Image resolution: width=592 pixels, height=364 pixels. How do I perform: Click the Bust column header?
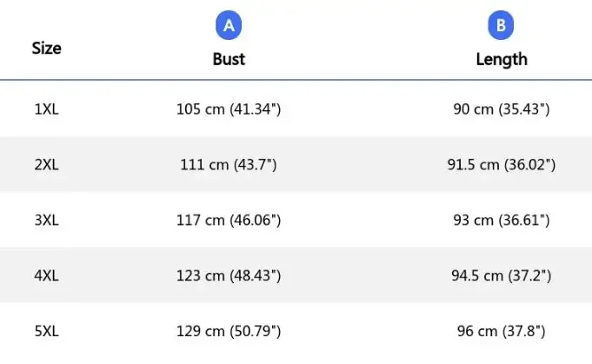[x=229, y=59]
